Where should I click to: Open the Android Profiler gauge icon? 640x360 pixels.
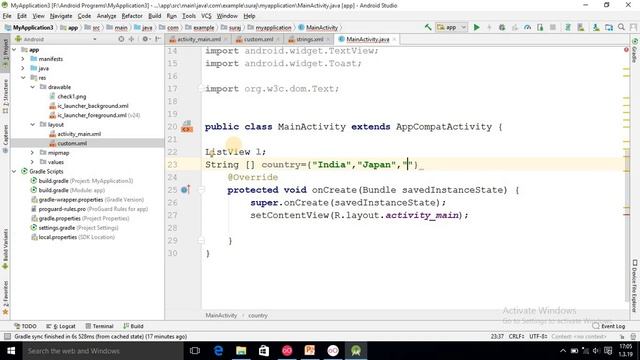point(527,27)
